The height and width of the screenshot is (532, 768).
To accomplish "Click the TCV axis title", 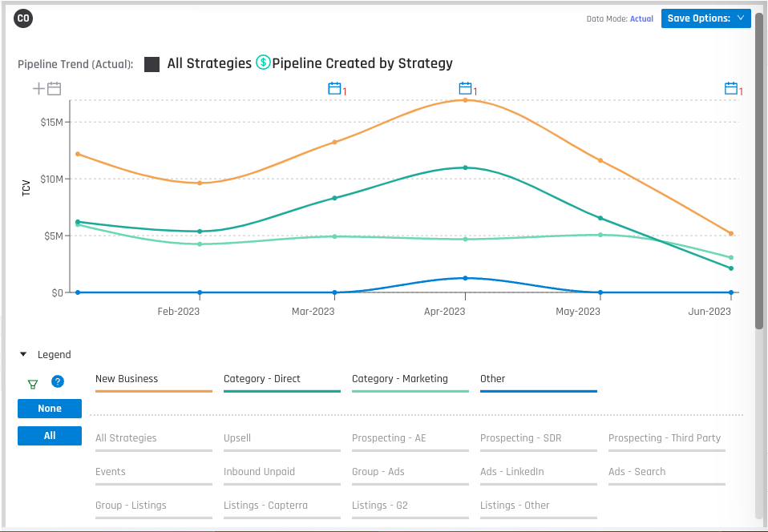I will 26,188.
